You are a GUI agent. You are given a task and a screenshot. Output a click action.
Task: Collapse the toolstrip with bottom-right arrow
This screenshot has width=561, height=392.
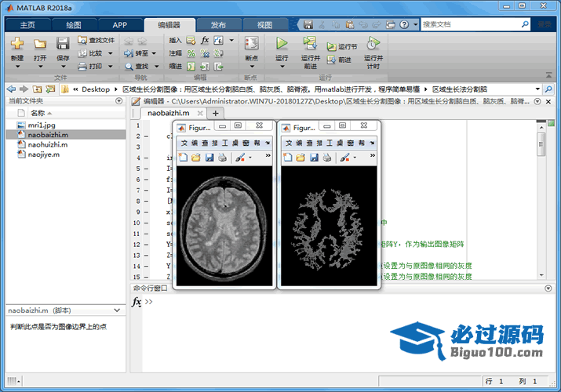548,74
